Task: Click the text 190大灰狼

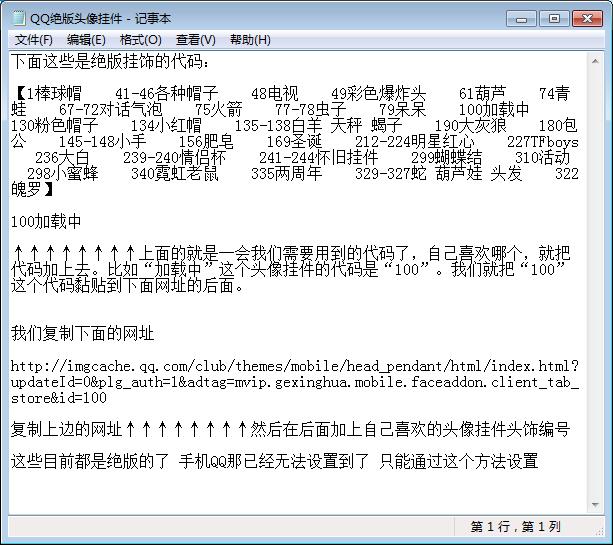Action: point(471,125)
